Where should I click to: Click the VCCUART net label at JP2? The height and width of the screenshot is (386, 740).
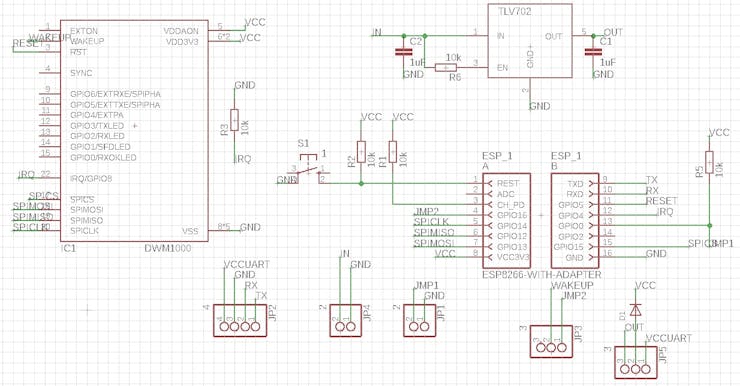247,264
